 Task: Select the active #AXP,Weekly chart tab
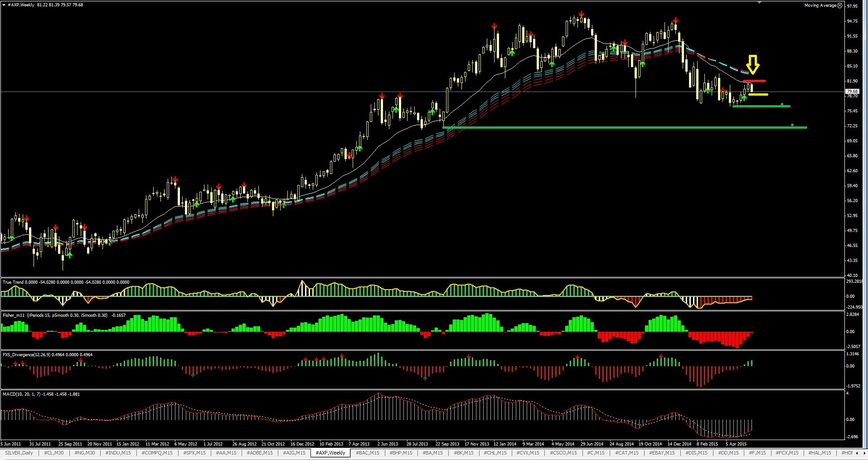click(330, 453)
